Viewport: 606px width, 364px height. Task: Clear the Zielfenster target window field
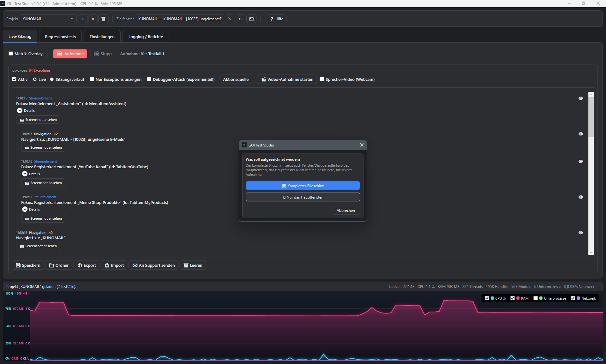230,19
